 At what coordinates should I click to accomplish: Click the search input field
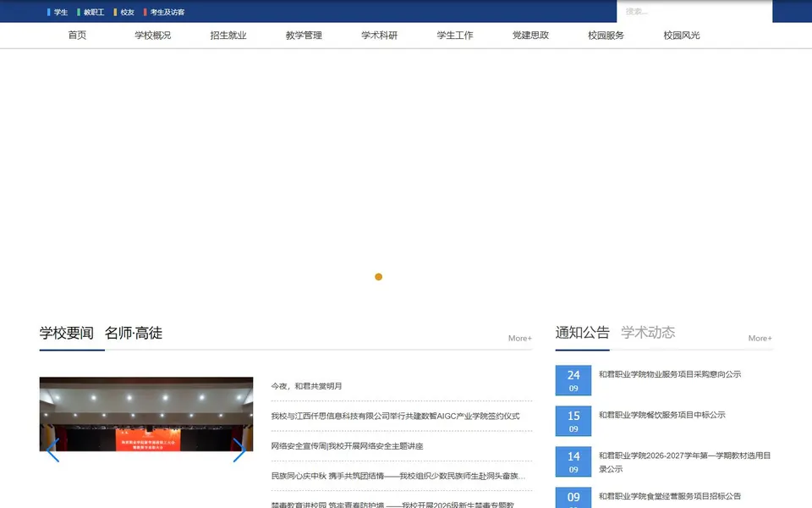click(694, 11)
